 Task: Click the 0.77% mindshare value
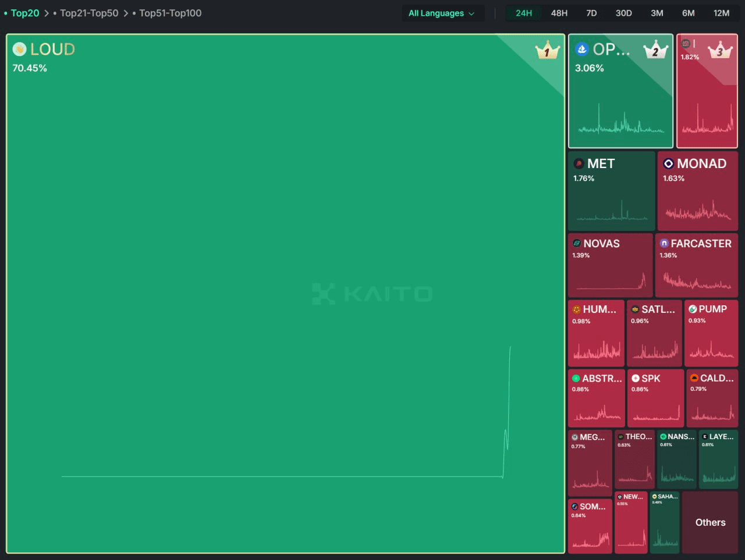pos(578,447)
